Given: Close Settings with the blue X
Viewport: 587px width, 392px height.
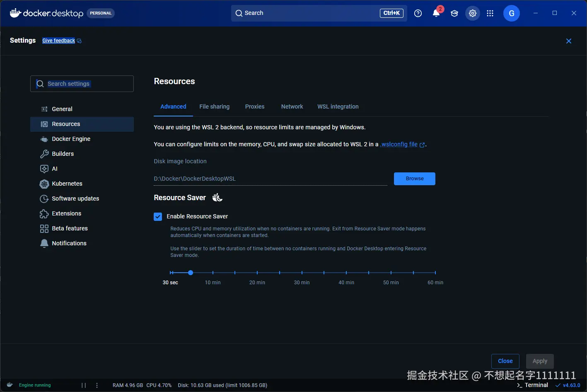Looking at the screenshot, I should tap(569, 41).
